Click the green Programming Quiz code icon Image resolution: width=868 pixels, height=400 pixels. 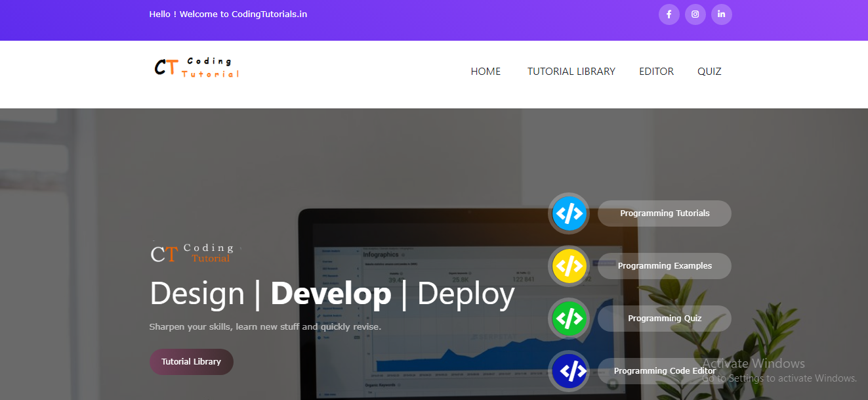tap(569, 319)
